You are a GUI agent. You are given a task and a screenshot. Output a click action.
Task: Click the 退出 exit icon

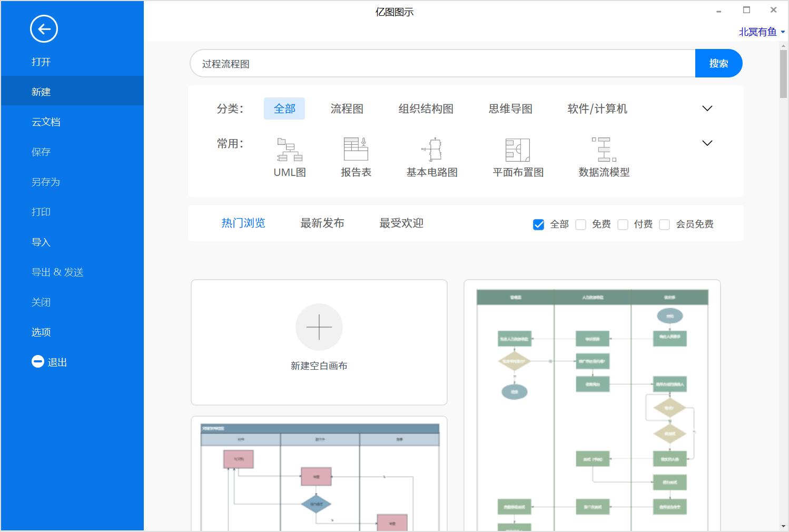pos(37,361)
